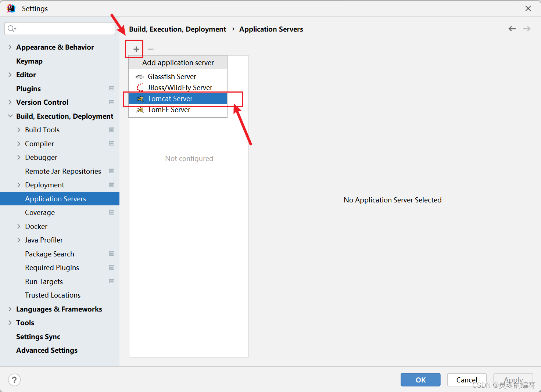Click project-level icon beside Coverage
Viewport: 541px width, 392px height.
pos(112,212)
